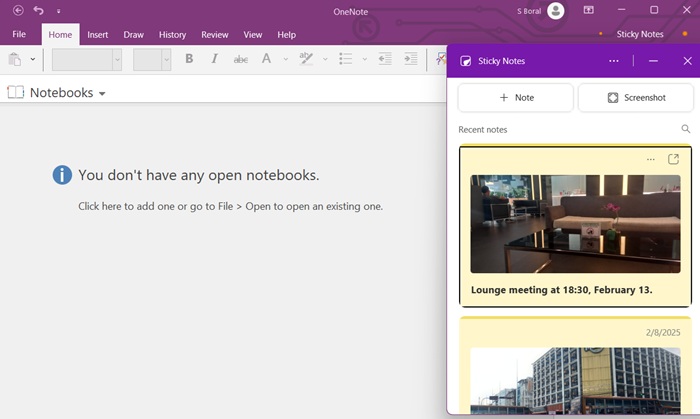Open the History tab
The width and height of the screenshot is (700, 419).
tap(172, 35)
